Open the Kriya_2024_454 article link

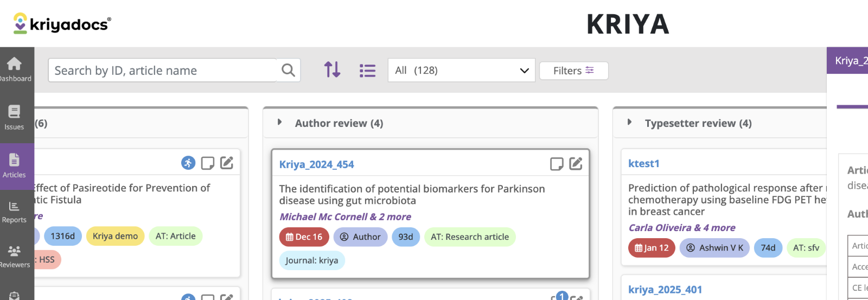pos(316,164)
